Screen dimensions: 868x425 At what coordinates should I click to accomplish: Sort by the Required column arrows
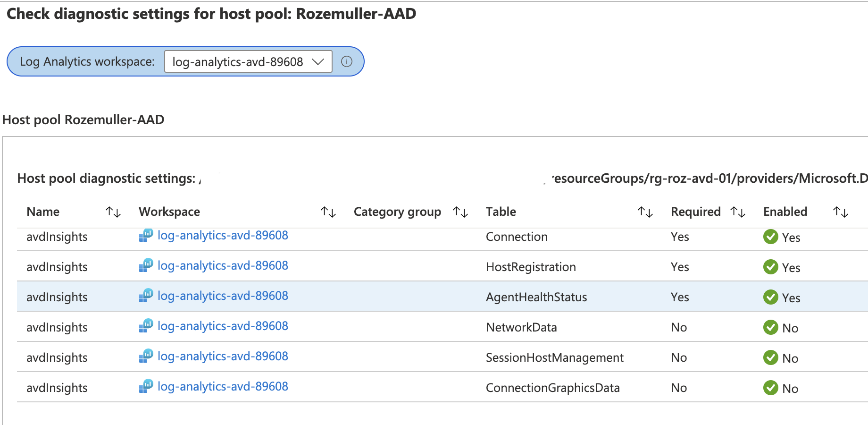tap(738, 212)
